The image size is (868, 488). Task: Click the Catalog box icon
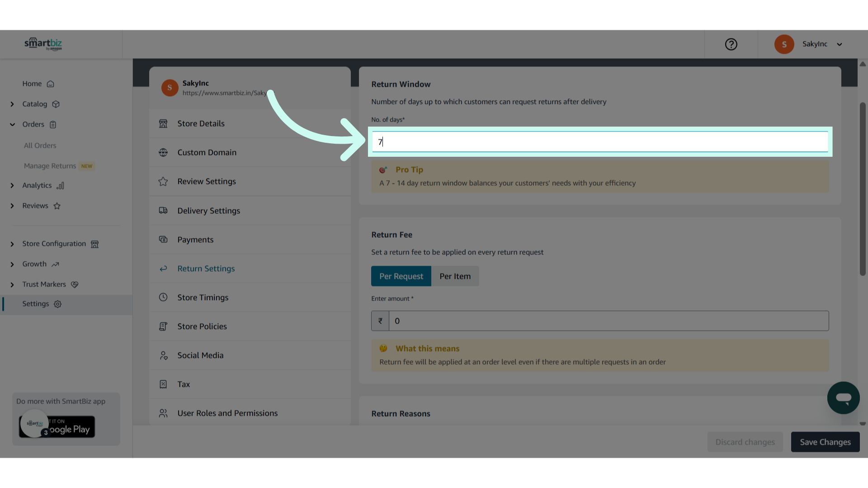point(56,104)
